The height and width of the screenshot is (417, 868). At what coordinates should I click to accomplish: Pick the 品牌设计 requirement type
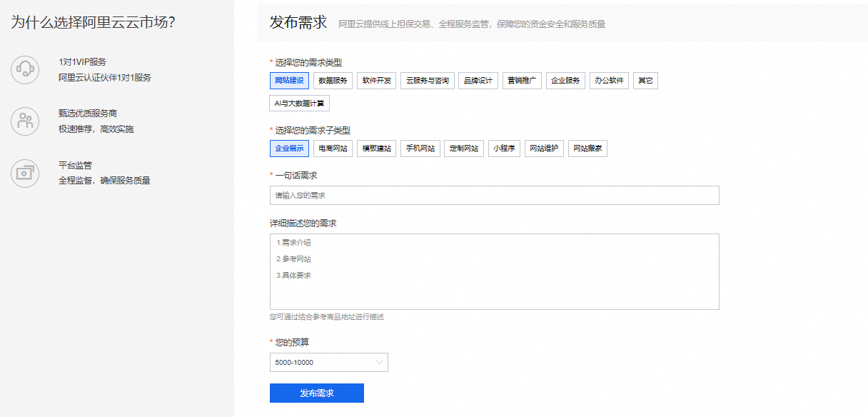coord(478,81)
